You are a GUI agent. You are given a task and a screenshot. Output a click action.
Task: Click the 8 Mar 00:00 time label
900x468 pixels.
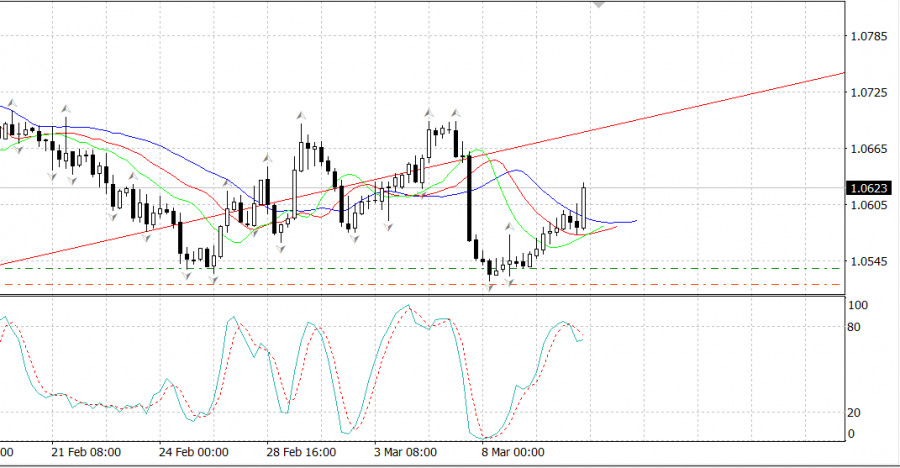512,452
